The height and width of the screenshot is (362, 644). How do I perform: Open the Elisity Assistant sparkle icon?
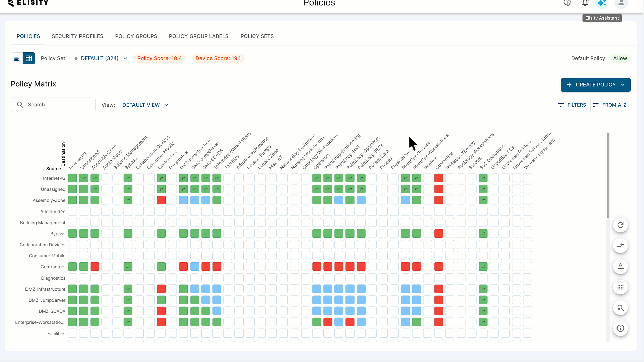click(x=602, y=3)
